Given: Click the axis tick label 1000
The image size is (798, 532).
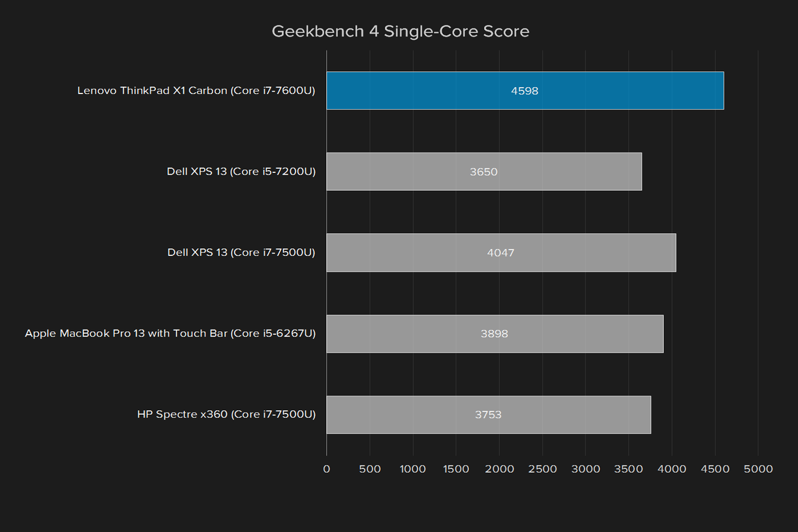Looking at the screenshot, I should 413,469.
